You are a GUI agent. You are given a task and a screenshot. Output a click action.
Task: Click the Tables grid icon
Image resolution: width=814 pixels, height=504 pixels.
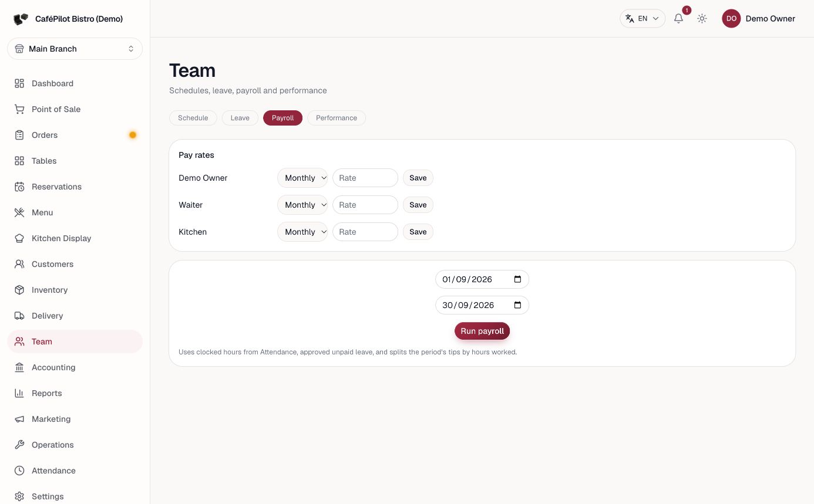19,161
